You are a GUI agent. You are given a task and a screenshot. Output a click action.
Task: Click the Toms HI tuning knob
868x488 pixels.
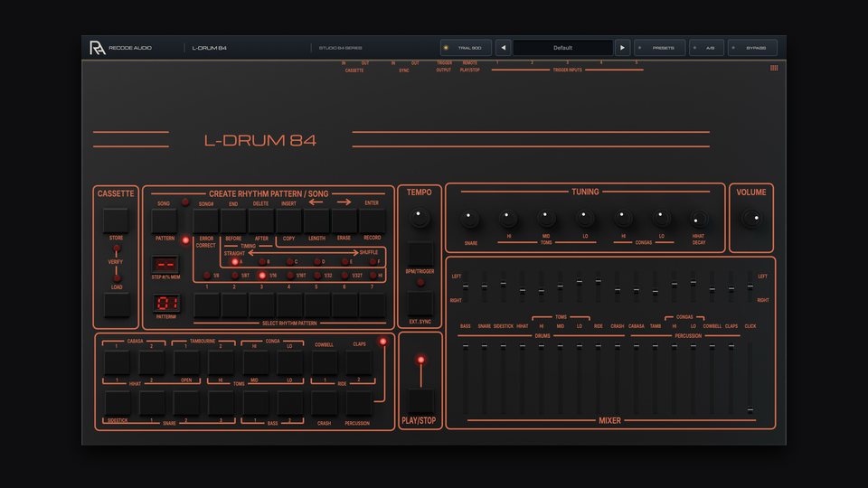[508, 219]
